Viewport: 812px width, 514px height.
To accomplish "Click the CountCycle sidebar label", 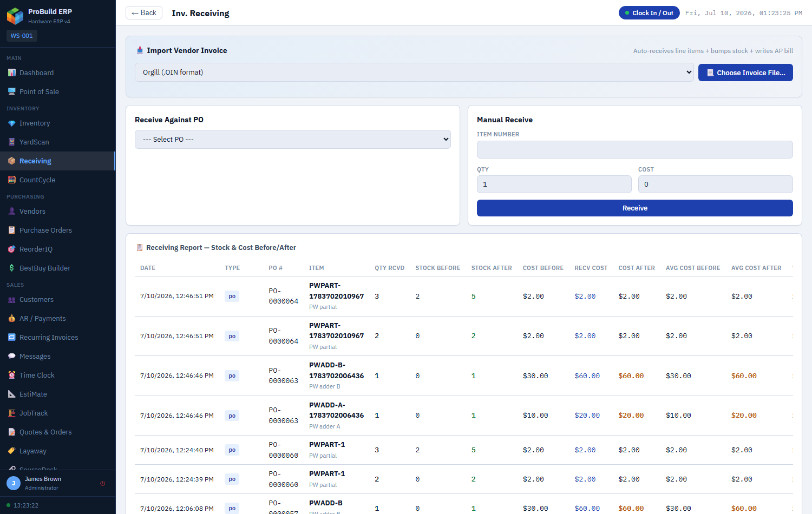I will coord(37,180).
